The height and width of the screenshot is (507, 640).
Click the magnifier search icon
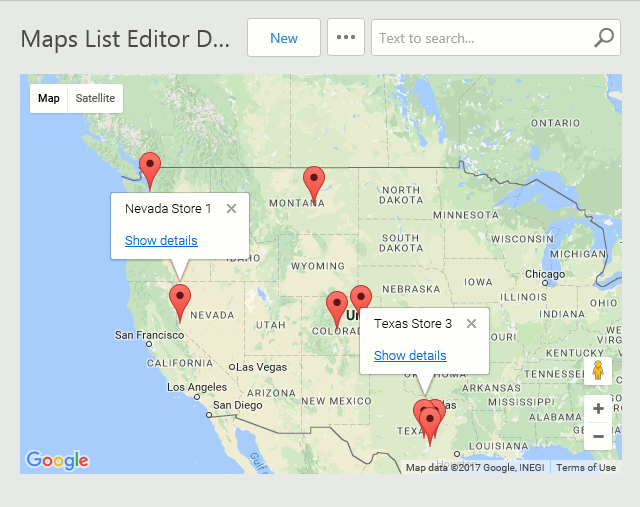click(x=604, y=38)
